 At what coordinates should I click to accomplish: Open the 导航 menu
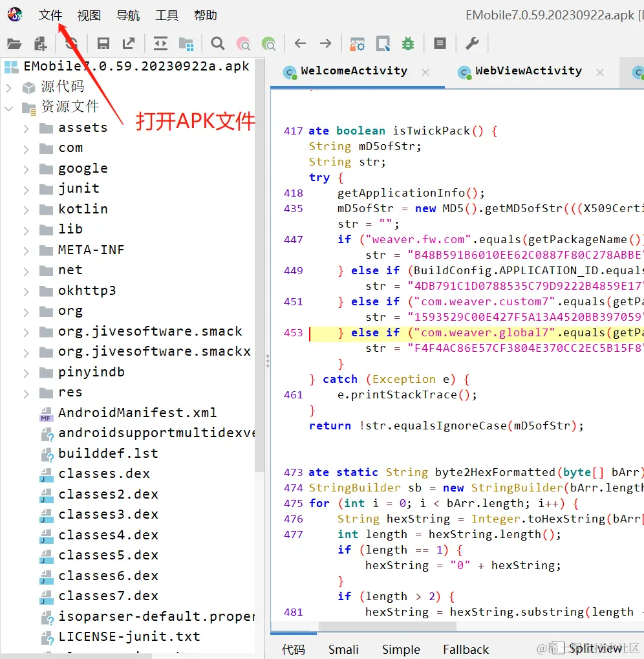128,15
